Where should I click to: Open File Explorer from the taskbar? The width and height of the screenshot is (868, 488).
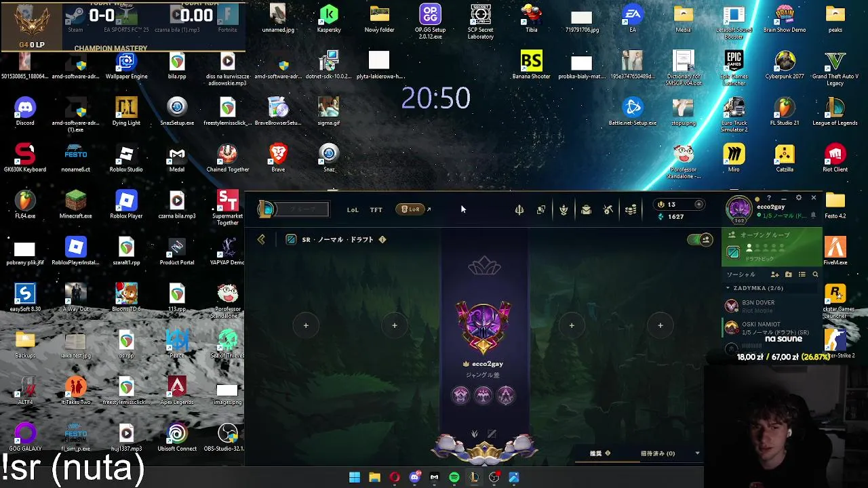[374, 477]
